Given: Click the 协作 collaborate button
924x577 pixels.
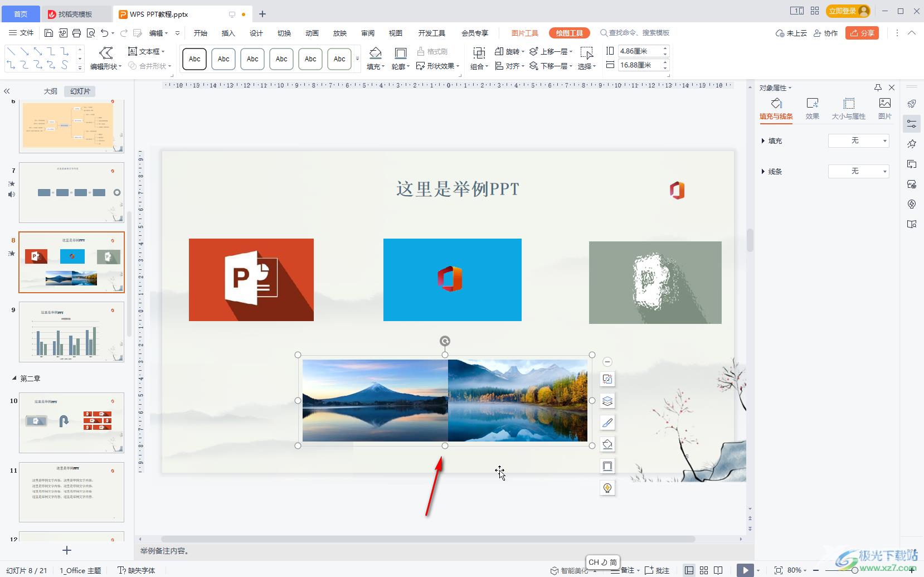Looking at the screenshot, I should [x=826, y=33].
